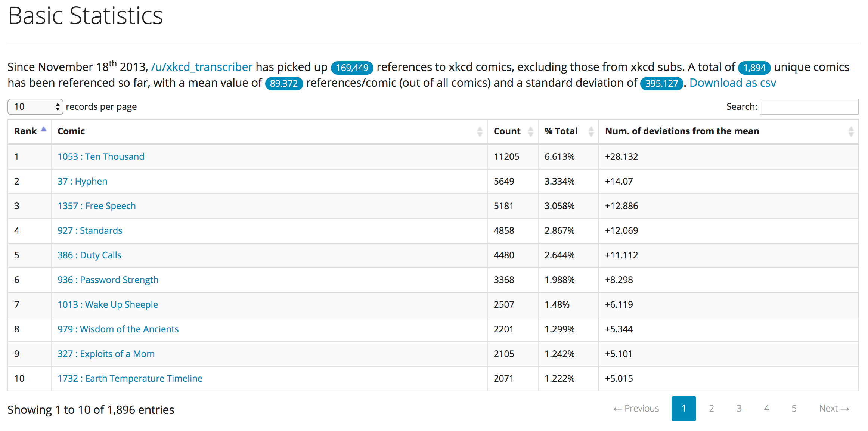
Task: Open 936 Password Strength comic
Action: tap(108, 280)
